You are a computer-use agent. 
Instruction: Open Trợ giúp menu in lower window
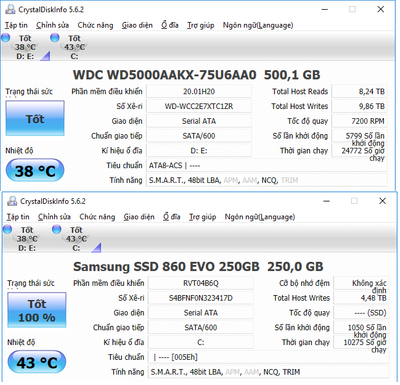coord(202,217)
